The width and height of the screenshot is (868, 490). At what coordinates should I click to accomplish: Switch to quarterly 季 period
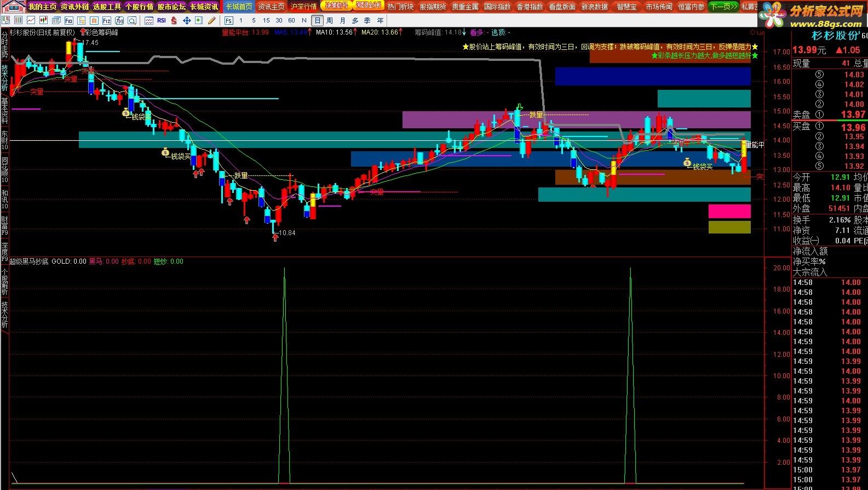pyautogui.click(x=367, y=20)
